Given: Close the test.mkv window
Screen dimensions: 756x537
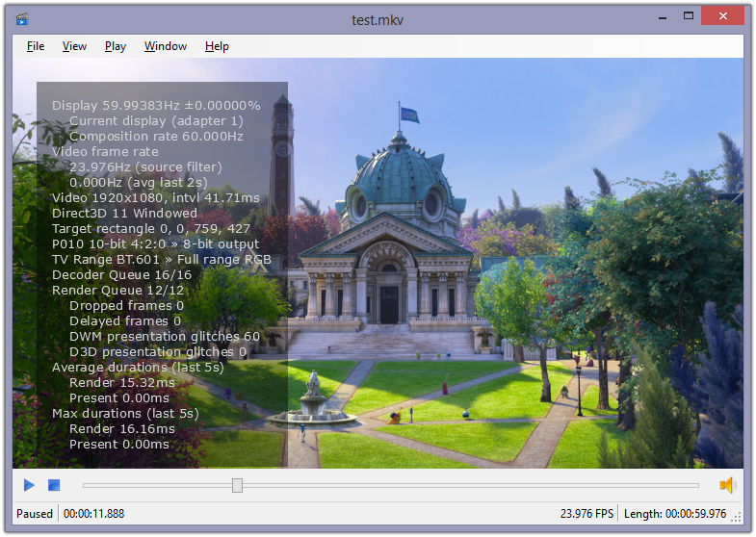Looking at the screenshot, I should [722, 16].
